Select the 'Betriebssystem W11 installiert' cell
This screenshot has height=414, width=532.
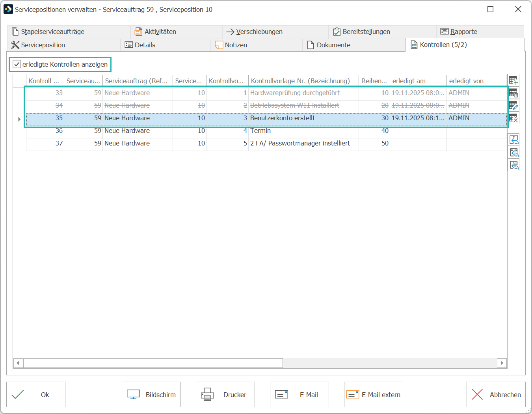(x=303, y=106)
